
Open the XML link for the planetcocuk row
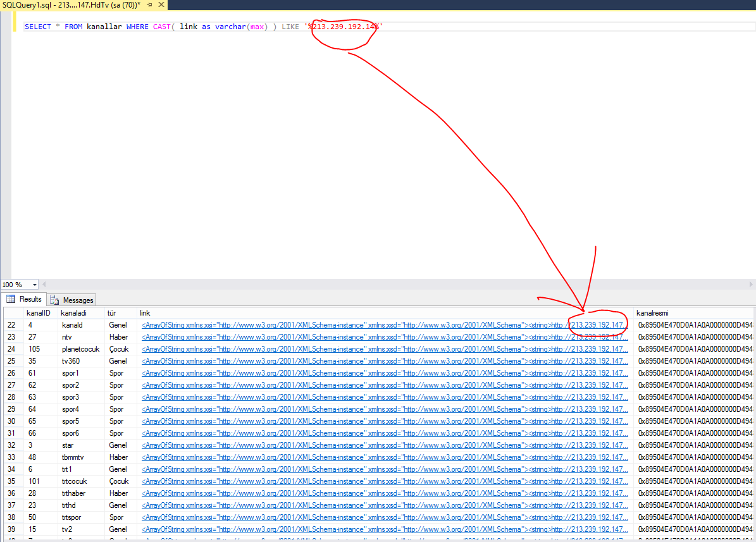[385, 349]
